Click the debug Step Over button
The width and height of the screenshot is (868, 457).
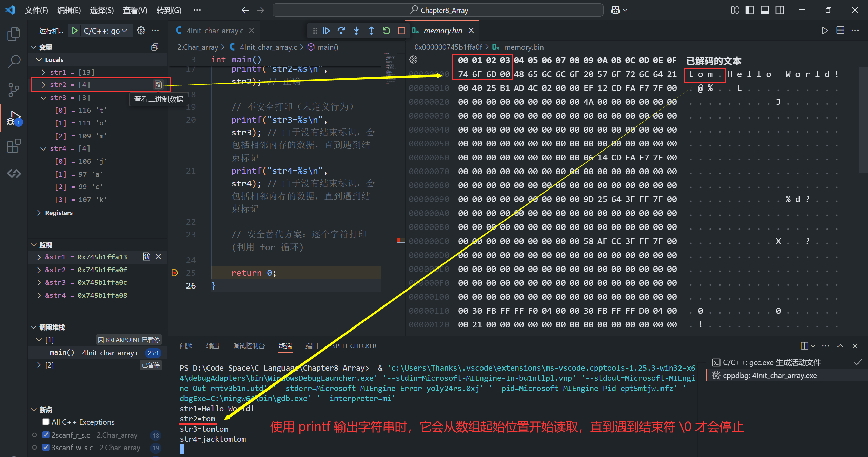tap(341, 31)
